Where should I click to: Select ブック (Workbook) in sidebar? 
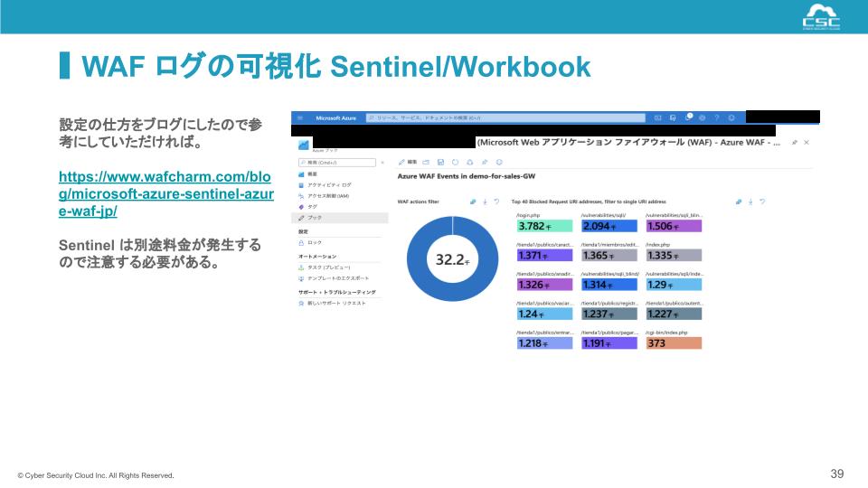(x=339, y=218)
